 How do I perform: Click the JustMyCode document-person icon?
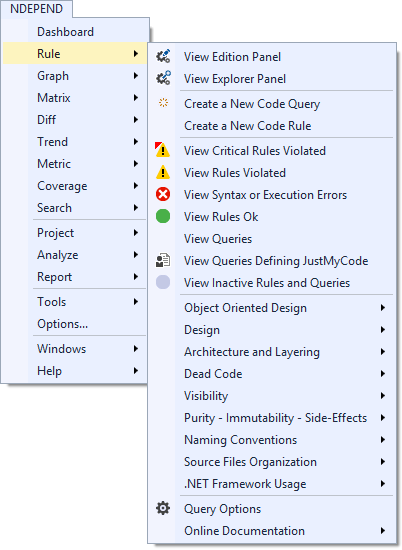coord(163,260)
